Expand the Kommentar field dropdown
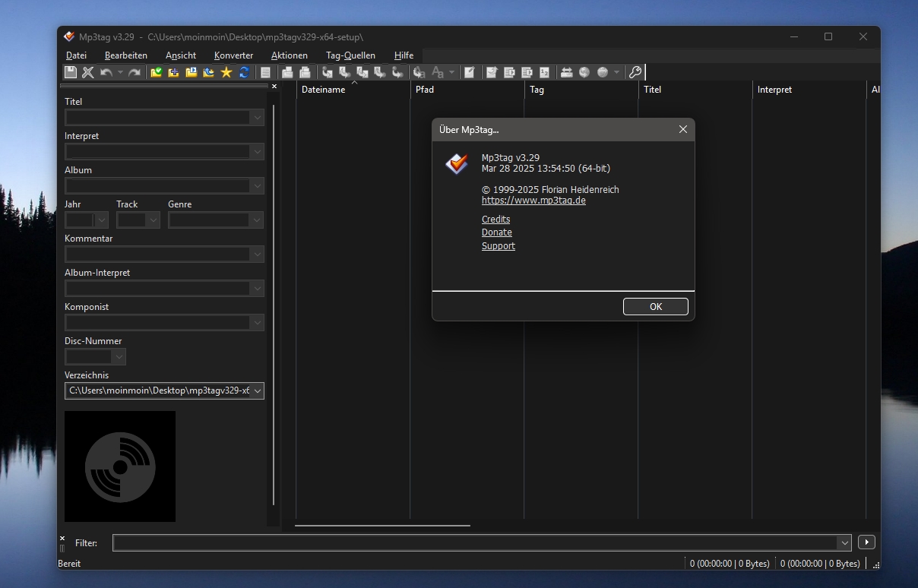918x588 pixels. pyautogui.click(x=258, y=254)
